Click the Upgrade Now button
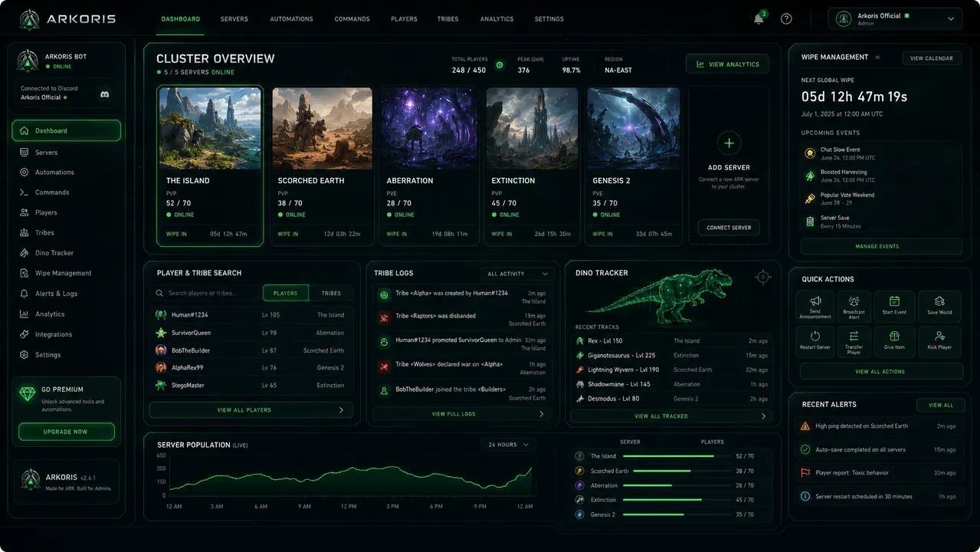The height and width of the screenshot is (552, 980). pyautogui.click(x=66, y=432)
